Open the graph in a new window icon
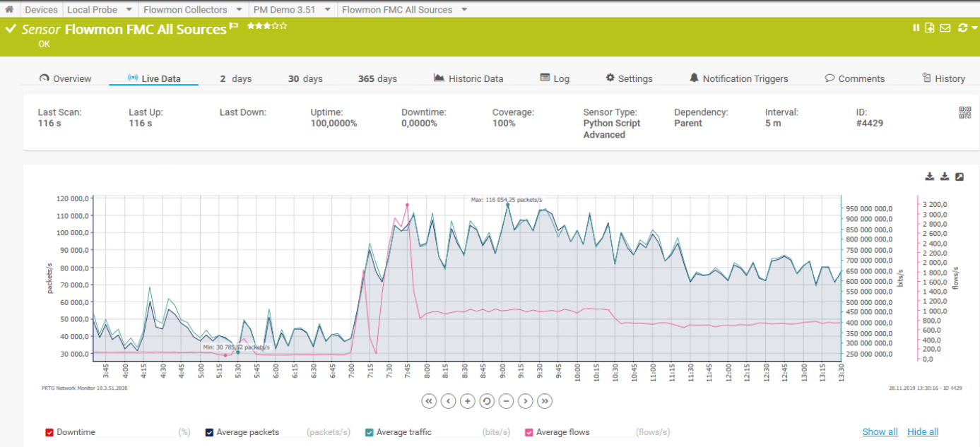This screenshot has width=980, height=447. pyautogui.click(x=960, y=177)
